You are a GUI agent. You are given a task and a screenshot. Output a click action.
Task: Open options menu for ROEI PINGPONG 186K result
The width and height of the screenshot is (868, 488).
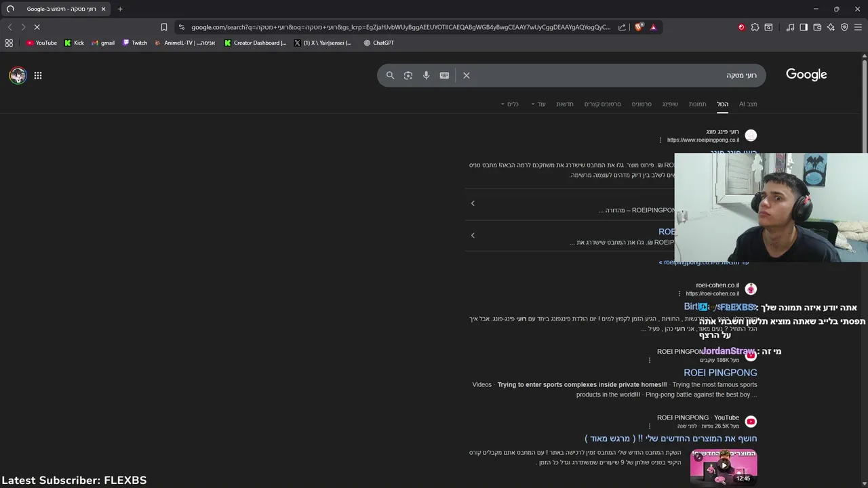[649, 360]
